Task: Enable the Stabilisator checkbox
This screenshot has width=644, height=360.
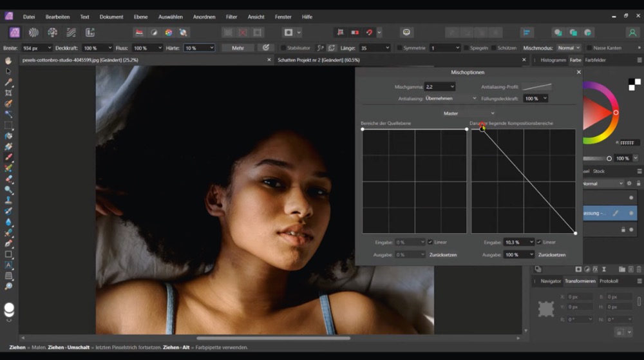Action: (284, 48)
